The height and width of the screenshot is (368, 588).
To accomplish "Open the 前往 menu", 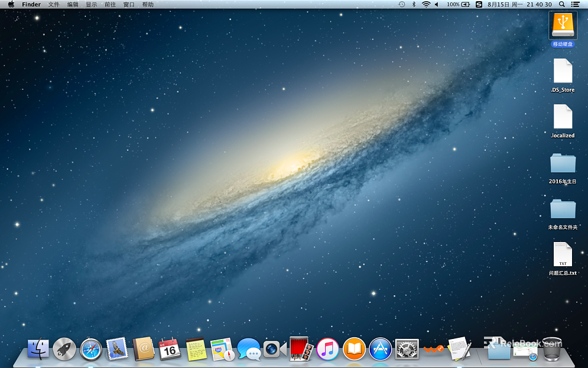I will tap(110, 5).
